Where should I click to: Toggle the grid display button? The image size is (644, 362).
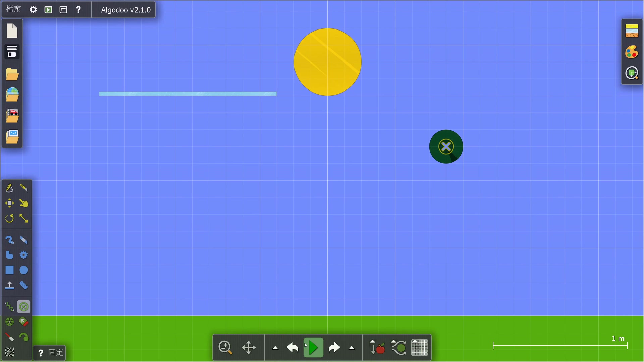tap(420, 348)
